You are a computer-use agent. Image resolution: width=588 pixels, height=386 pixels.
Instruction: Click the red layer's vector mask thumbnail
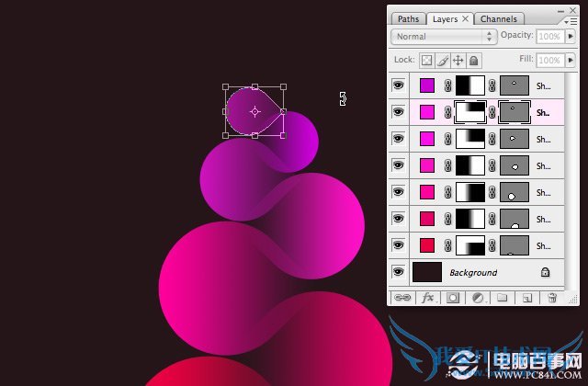(514, 245)
